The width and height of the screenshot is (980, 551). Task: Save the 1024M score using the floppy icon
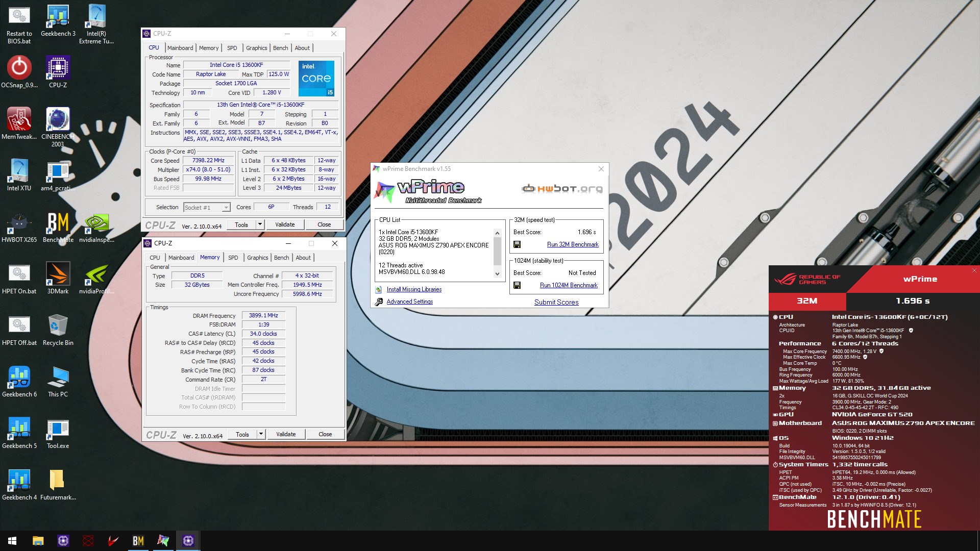pos(517,285)
